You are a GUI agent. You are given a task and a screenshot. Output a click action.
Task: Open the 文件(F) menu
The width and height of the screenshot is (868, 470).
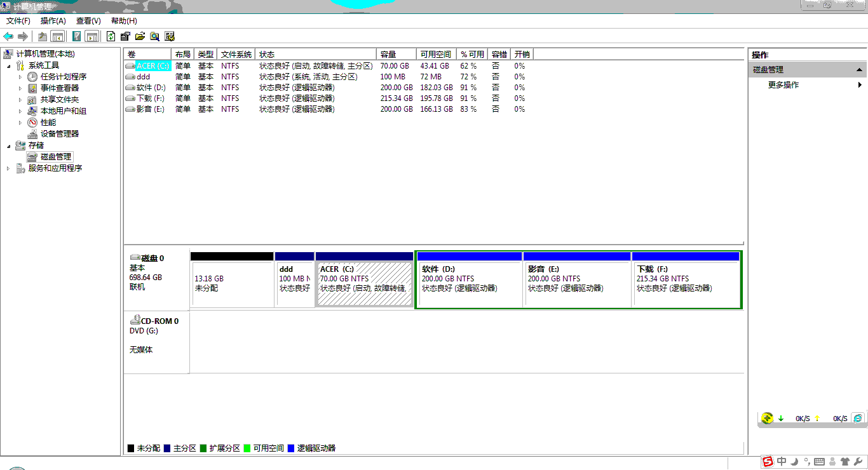coord(18,21)
